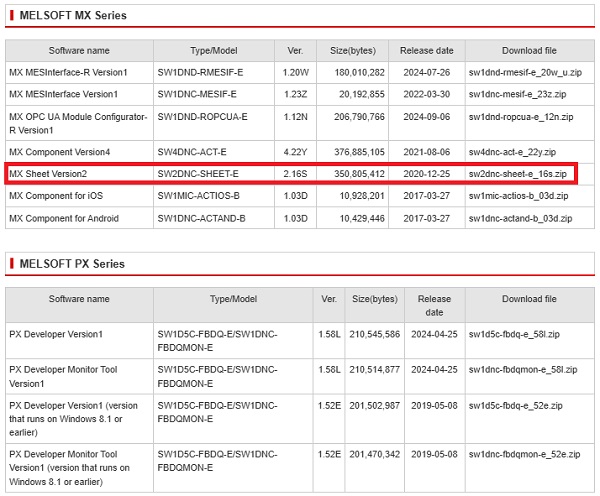Select MX MESInterface Version1 software name
Screen dimensions: 600x496
(64, 94)
